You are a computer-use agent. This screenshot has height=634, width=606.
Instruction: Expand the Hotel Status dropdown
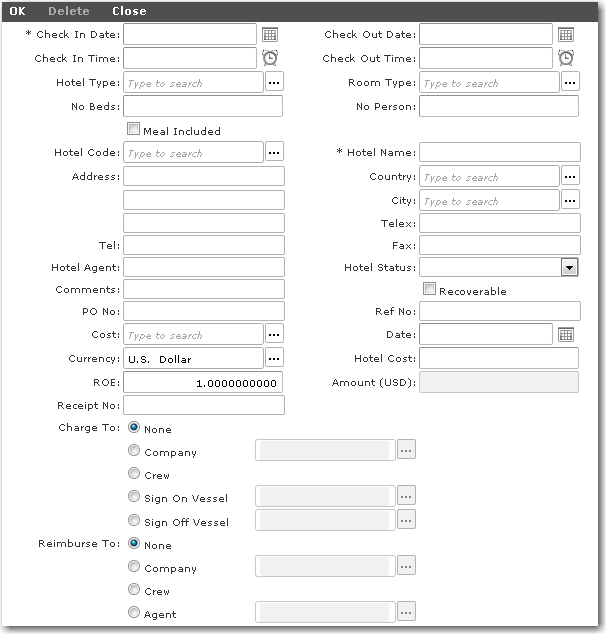(x=569, y=267)
